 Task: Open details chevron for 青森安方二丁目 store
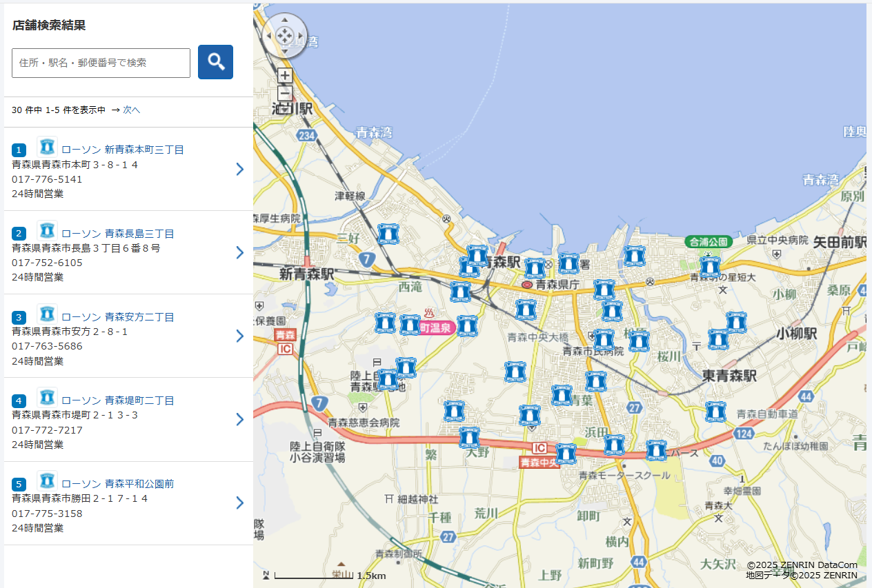[240, 336]
